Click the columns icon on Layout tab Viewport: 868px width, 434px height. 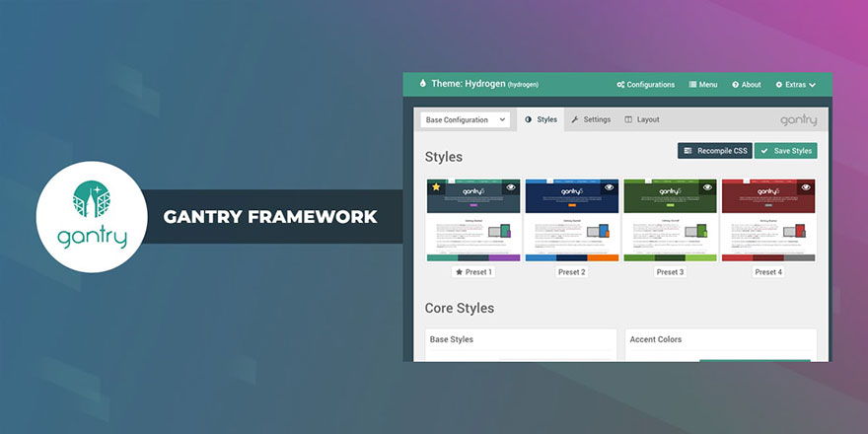point(628,119)
